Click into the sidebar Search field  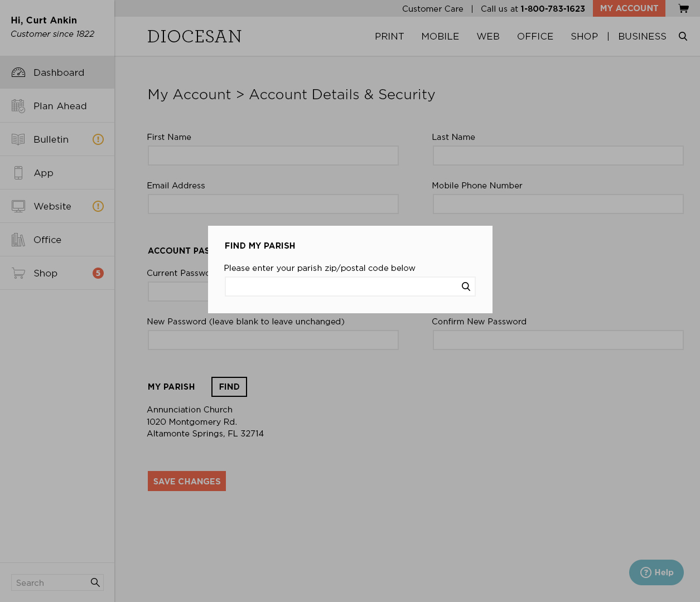[x=50, y=582]
